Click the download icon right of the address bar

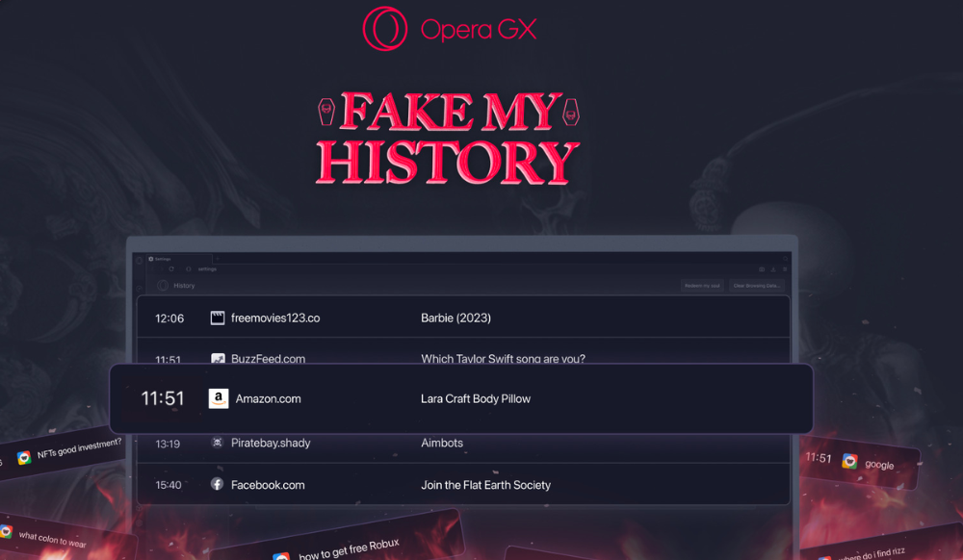point(773,268)
